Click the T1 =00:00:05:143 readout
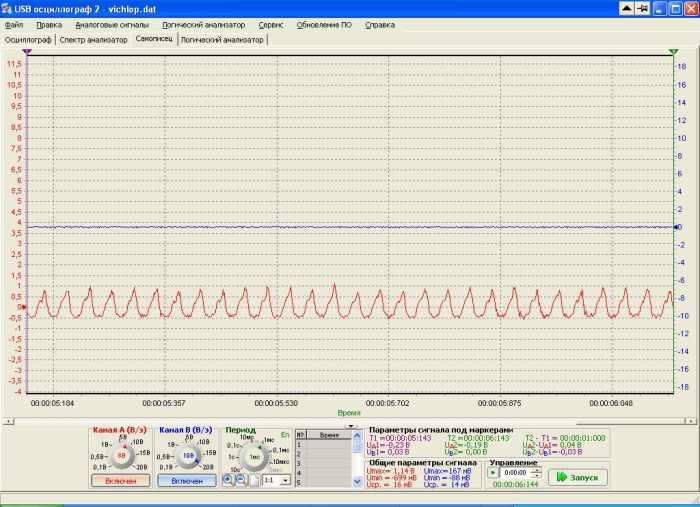Viewport: 700px width, 507px height. [x=400, y=438]
